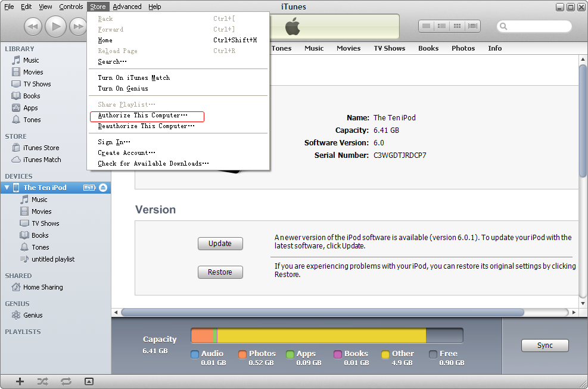
Task: Open iTunes Match in sidebar
Action: point(42,160)
